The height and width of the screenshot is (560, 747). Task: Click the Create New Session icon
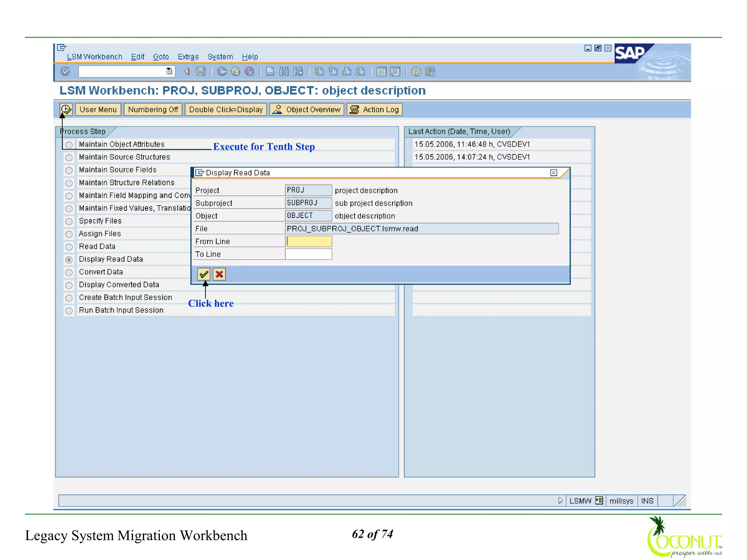coord(381,71)
